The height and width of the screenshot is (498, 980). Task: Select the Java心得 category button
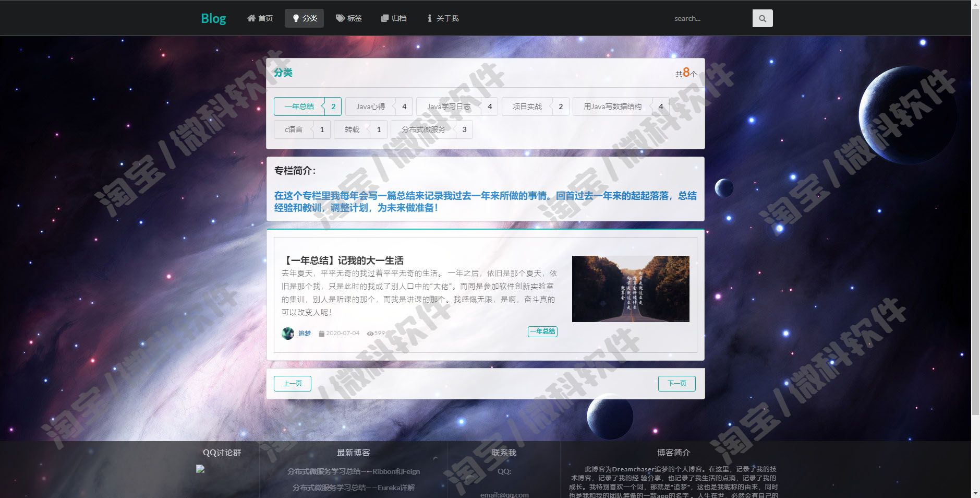point(371,106)
